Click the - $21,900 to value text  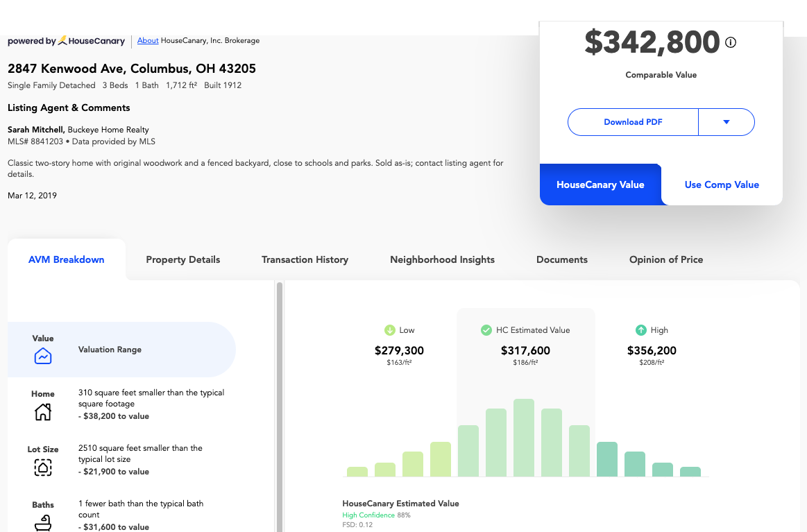pyautogui.click(x=114, y=472)
